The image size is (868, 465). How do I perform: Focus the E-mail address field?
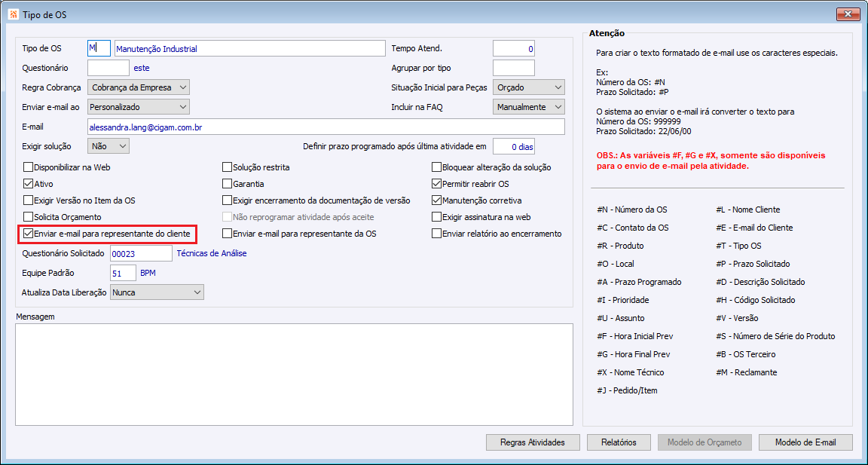pyautogui.click(x=326, y=127)
